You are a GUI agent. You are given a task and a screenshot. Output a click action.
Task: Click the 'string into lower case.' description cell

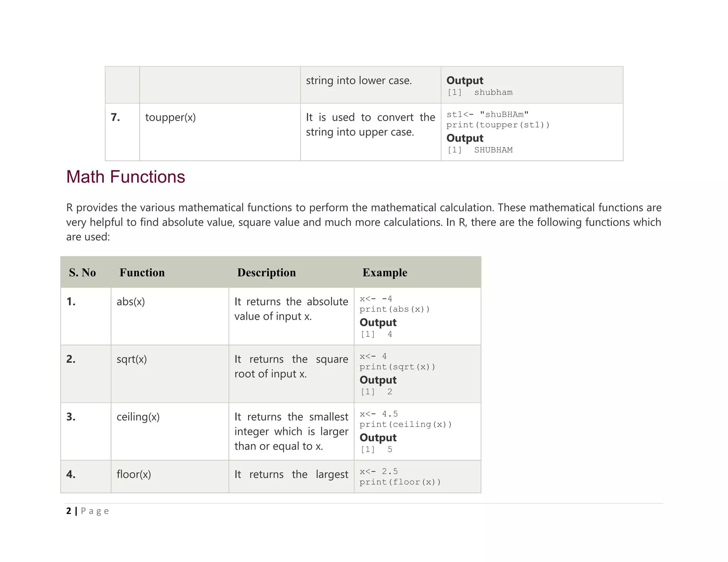[x=359, y=81]
